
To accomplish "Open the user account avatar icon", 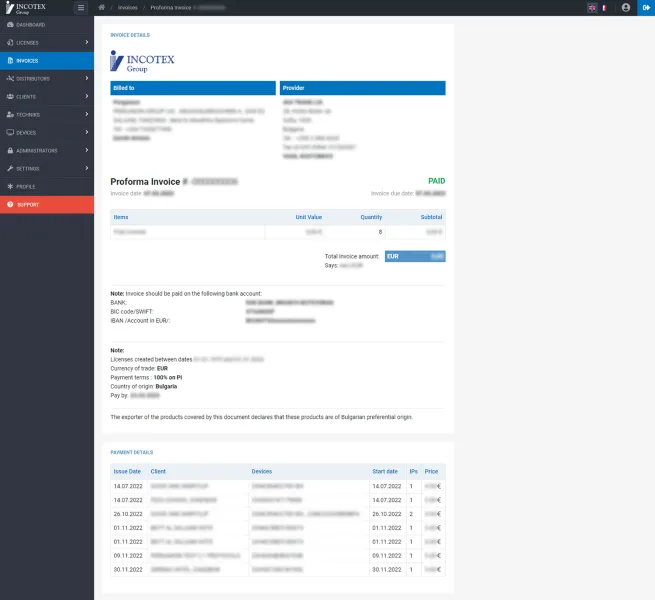I will click(625, 8).
